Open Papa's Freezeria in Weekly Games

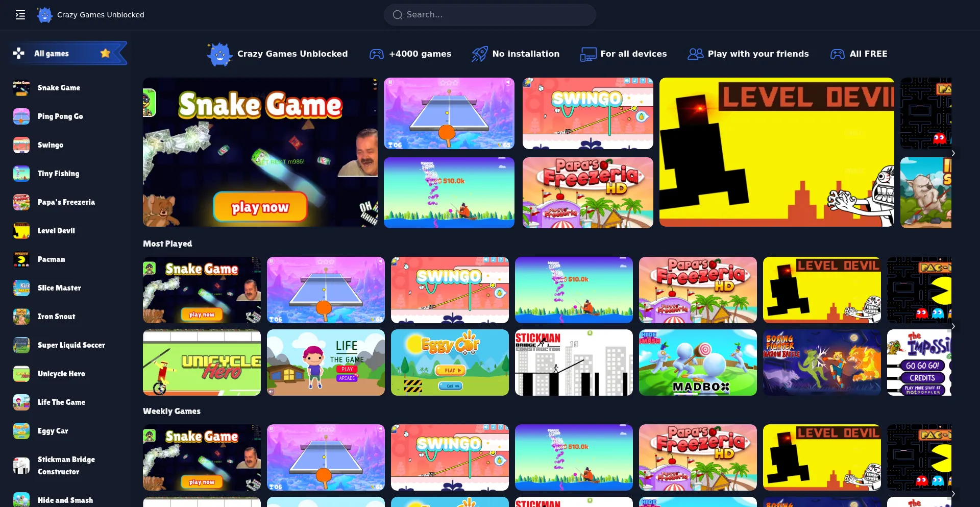coord(698,457)
